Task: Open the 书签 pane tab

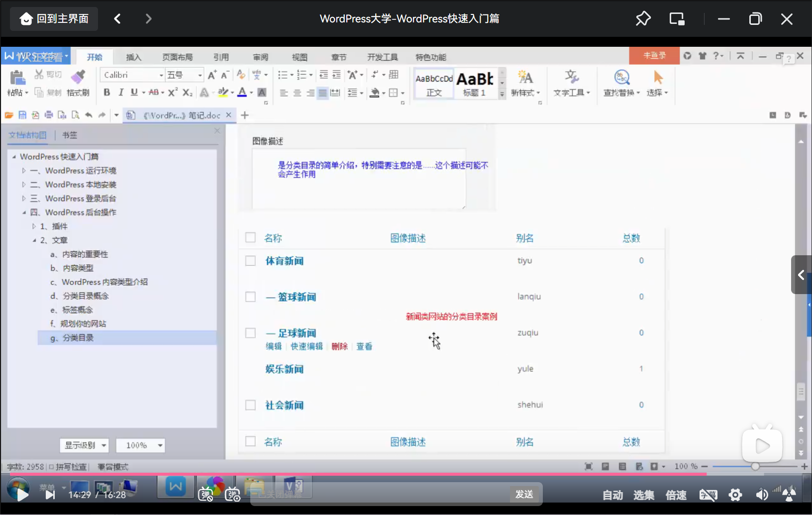Action: click(70, 135)
